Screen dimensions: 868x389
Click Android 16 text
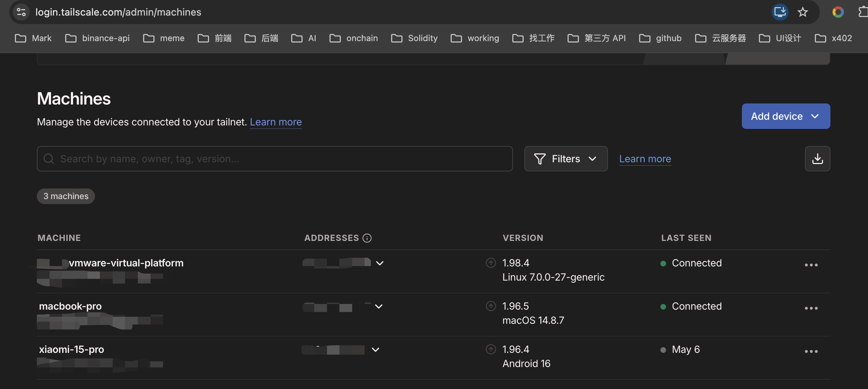(526, 363)
